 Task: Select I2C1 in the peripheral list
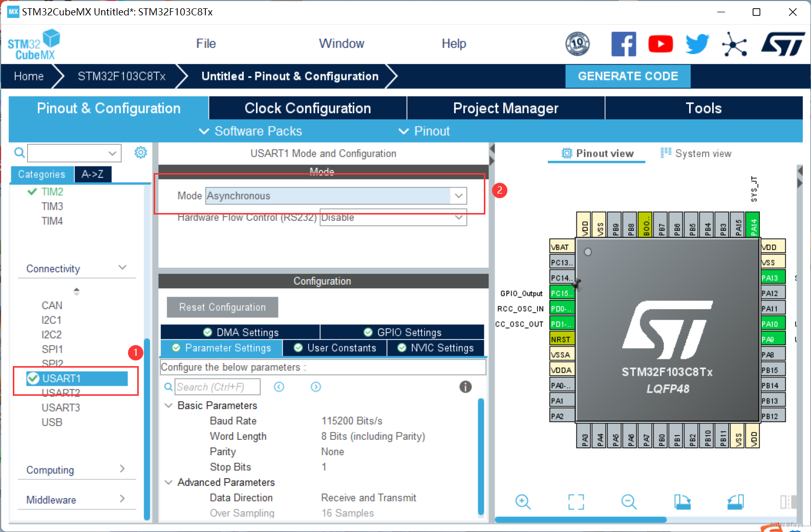click(52, 320)
